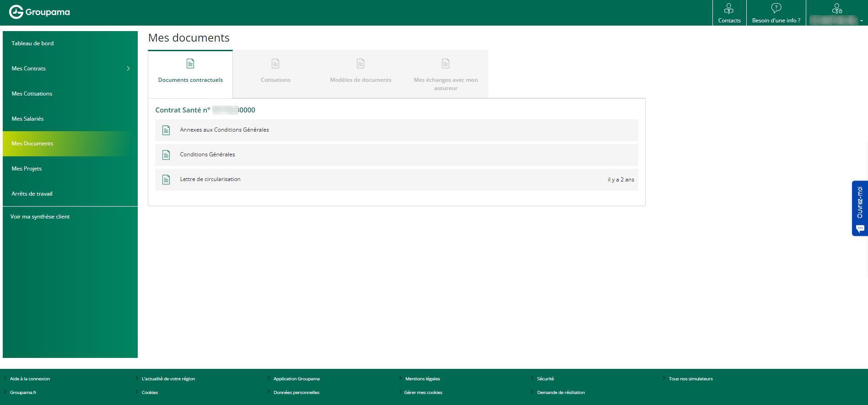
Task: Select Mes Documents in sidebar
Action: (70, 144)
